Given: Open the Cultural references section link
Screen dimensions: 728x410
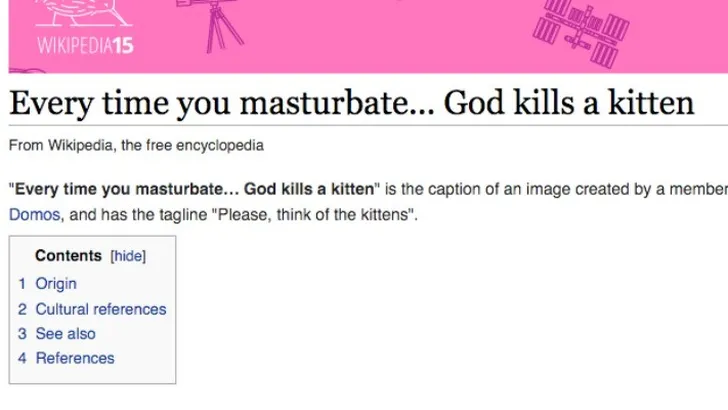Looking at the screenshot, I should (101, 309).
